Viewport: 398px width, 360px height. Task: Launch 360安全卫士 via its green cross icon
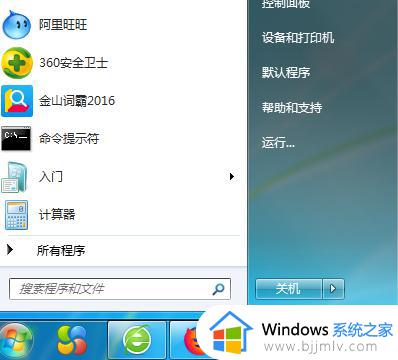pos(17,63)
